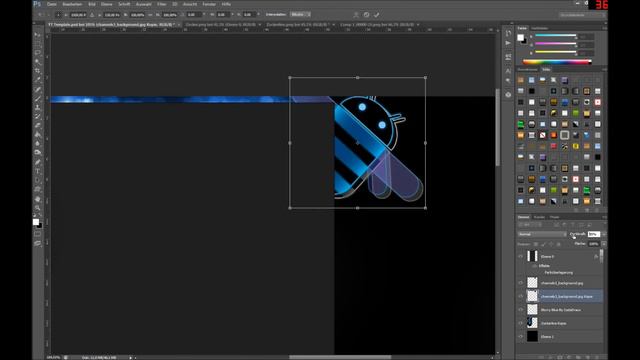Select the Hand tool
The image size is (640, 360).
[38, 199]
